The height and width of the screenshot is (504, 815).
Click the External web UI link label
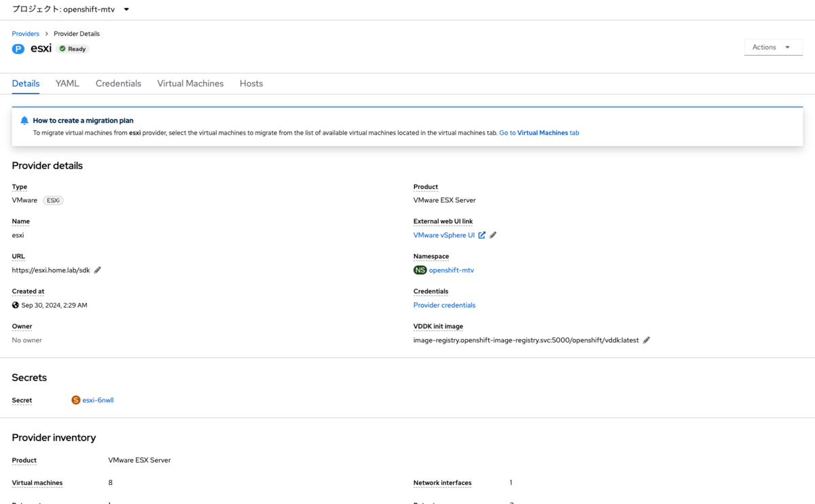pos(443,221)
